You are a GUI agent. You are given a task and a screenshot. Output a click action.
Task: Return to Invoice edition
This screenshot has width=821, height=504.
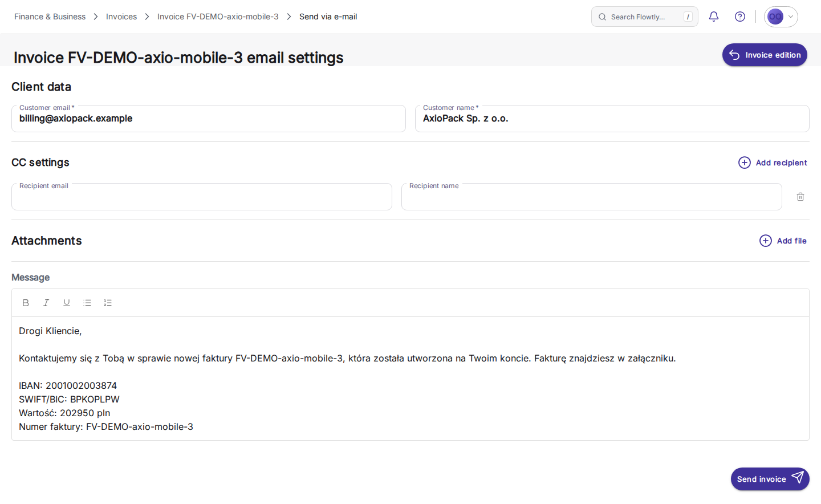765,55
